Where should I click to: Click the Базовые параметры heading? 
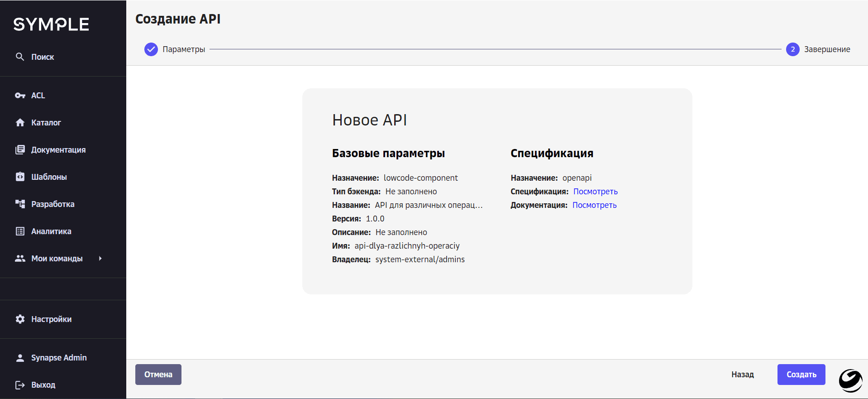pos(388,154)
